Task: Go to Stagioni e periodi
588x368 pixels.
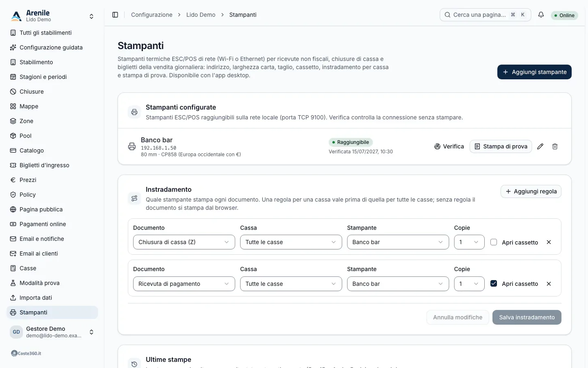Action: coord(52,77)
